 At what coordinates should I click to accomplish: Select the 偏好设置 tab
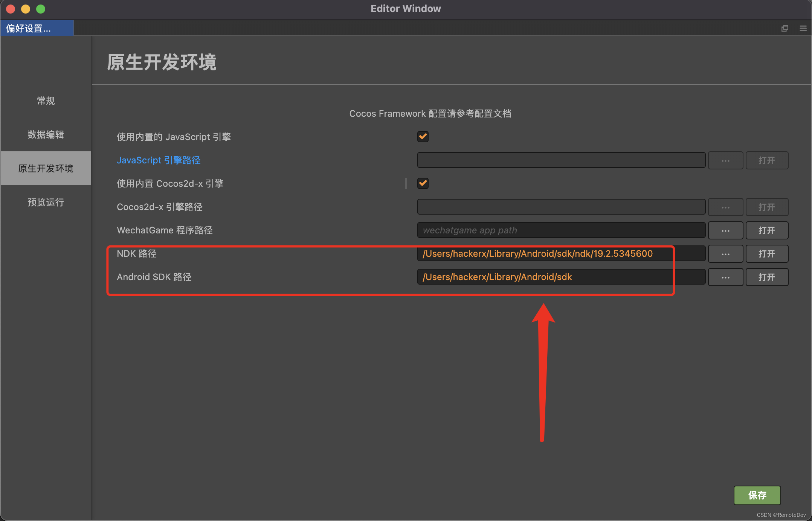37,28
